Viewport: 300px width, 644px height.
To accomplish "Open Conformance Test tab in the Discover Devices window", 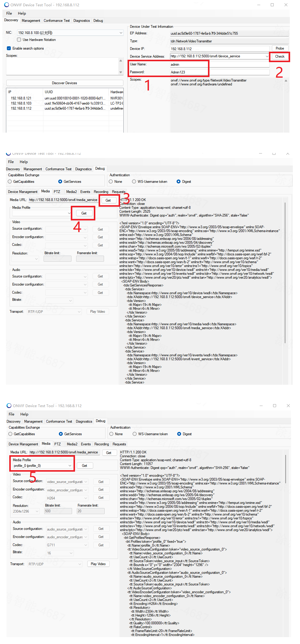I will [56, 21].
